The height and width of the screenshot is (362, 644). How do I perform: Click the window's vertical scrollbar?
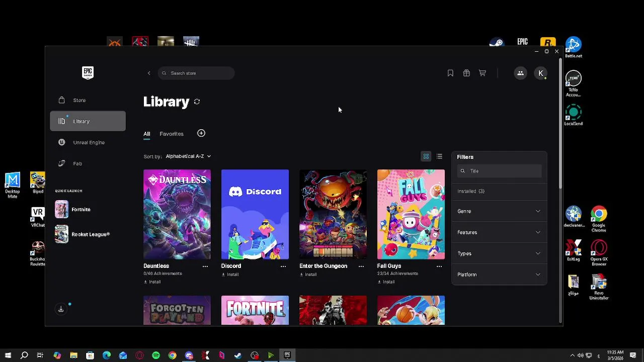560,123
